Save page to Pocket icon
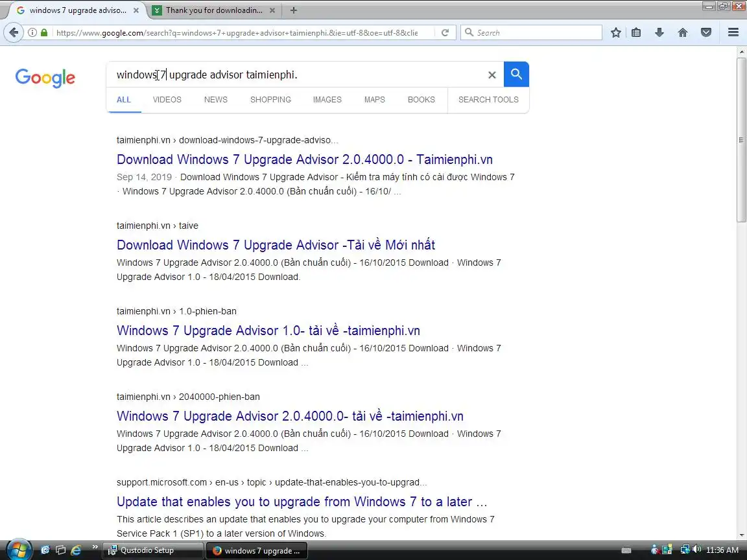747x560 pixels. [706, 32]
